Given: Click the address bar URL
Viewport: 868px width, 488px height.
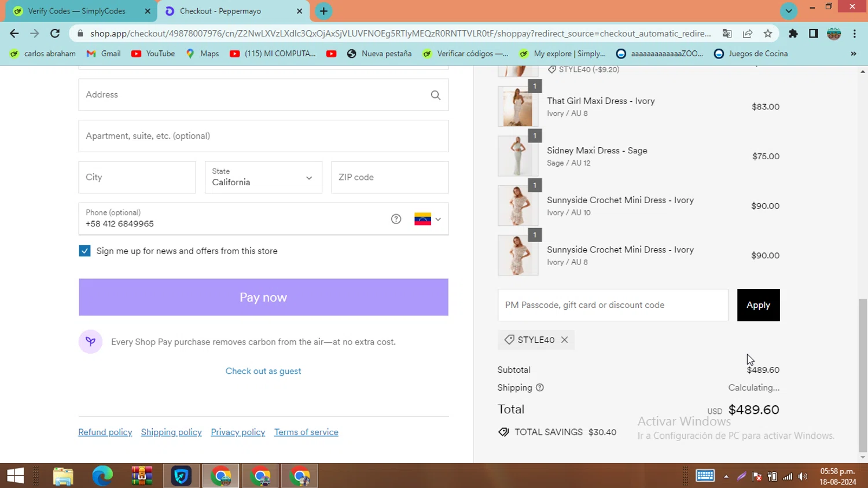Looking at the screenshot, I should tap(400, 34).
